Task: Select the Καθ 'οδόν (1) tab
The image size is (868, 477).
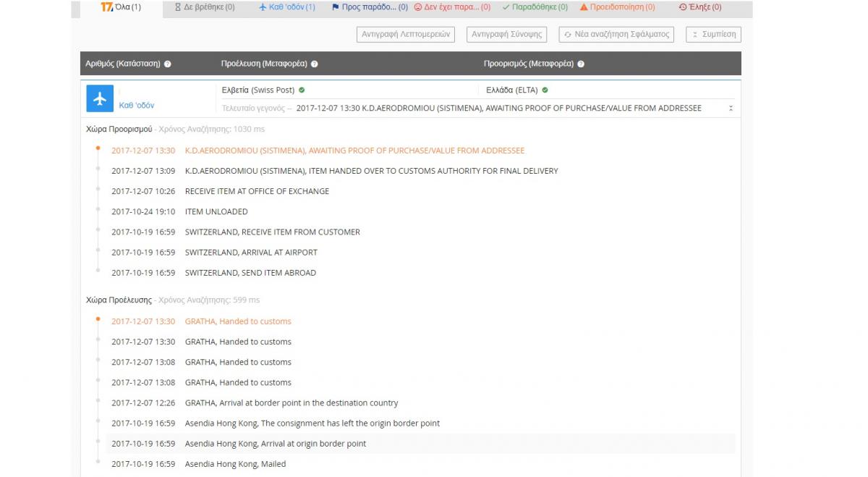Action: point(287,7)
